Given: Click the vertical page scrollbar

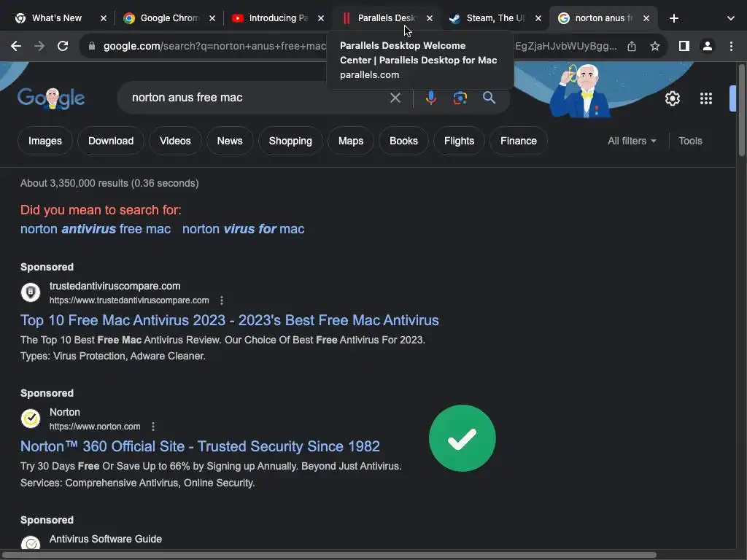Looking at the screenshot, I should tap(742, 111).
